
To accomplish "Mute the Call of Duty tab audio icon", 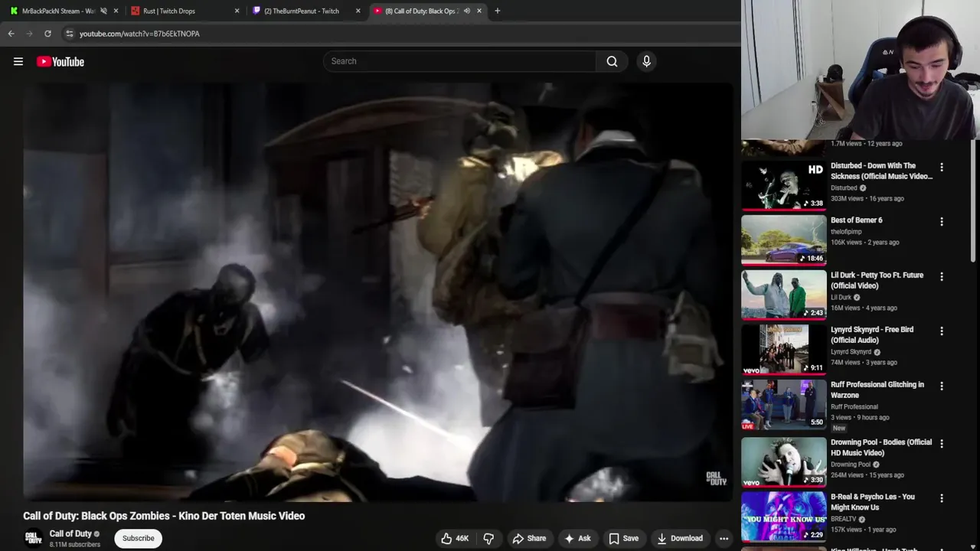I will [466, 11].
